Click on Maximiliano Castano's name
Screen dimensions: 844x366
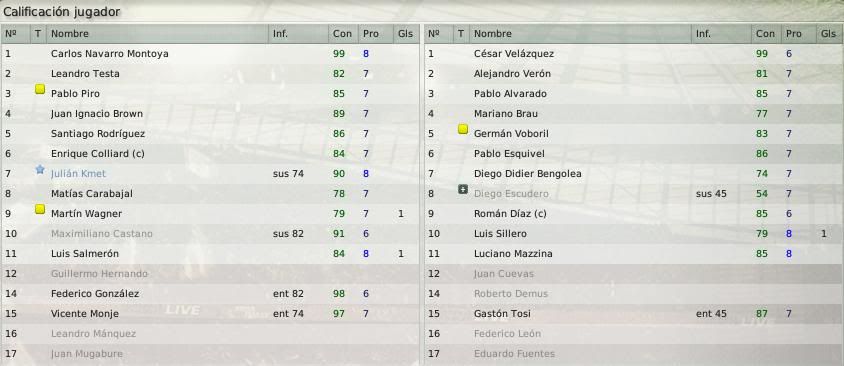(x=102, y=234)
